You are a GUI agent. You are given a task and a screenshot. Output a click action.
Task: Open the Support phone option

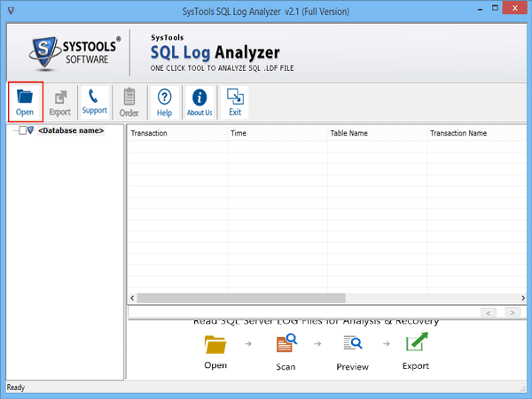coord(94,102)
